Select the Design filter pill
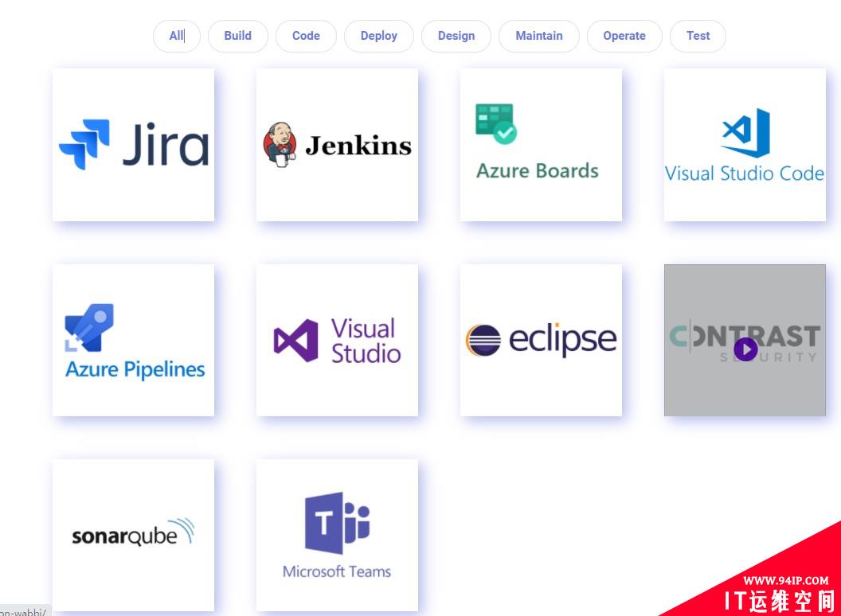 (456, 36)
